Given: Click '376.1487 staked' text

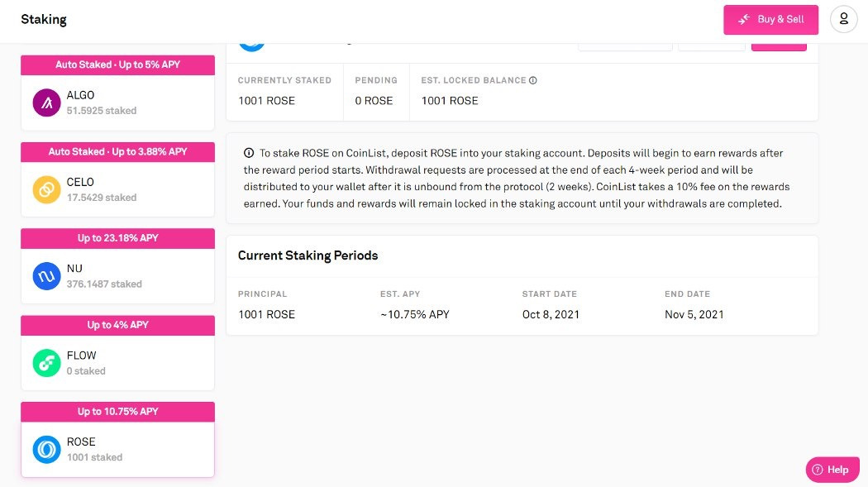Looking at the screenshot, I should pos(104,284).
